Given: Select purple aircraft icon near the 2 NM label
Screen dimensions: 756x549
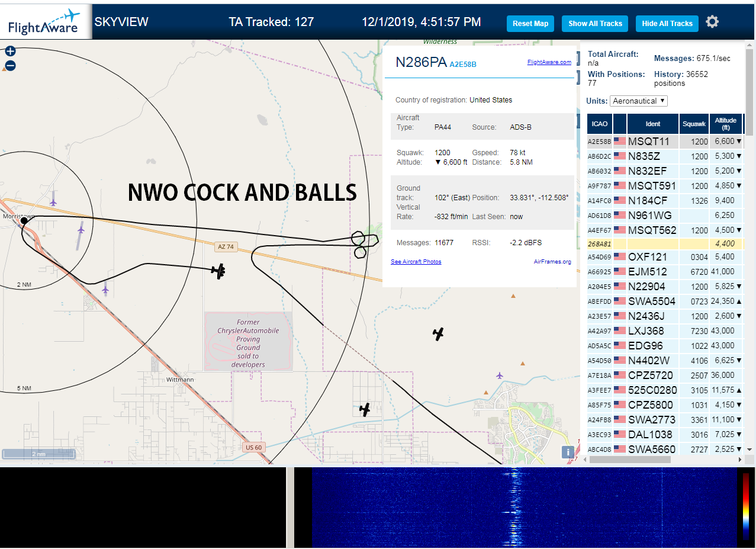Looking at the screenshot, I should click(105, 290).
